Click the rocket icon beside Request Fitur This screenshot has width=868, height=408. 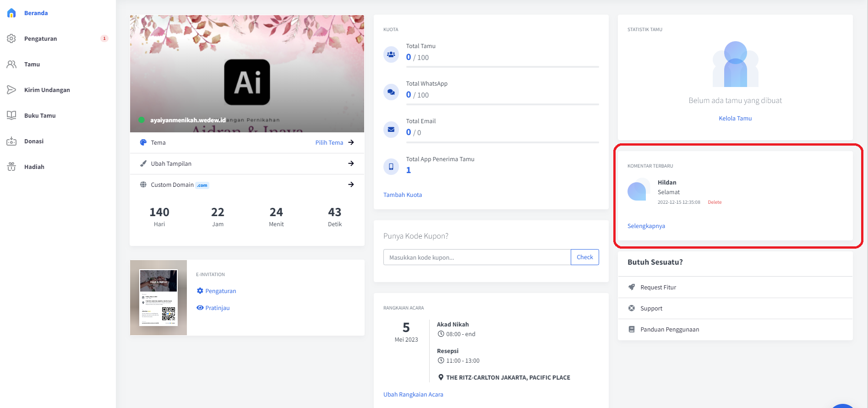tap(632, 287)
